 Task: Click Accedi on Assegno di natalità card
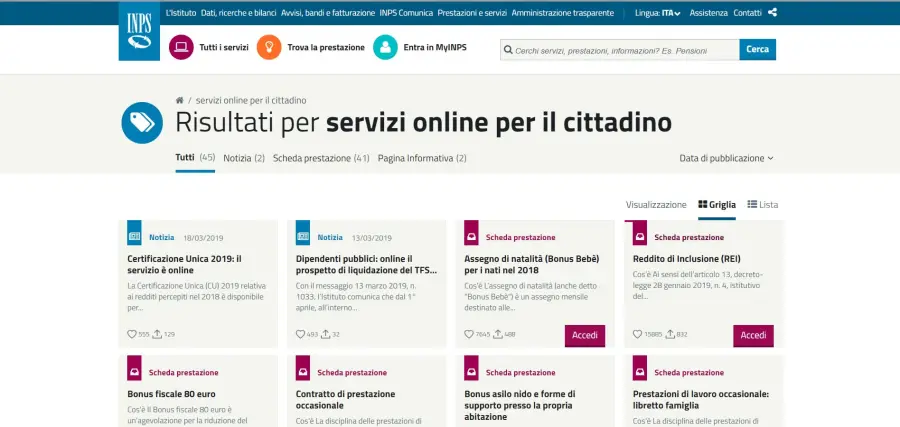coord(585,336)
